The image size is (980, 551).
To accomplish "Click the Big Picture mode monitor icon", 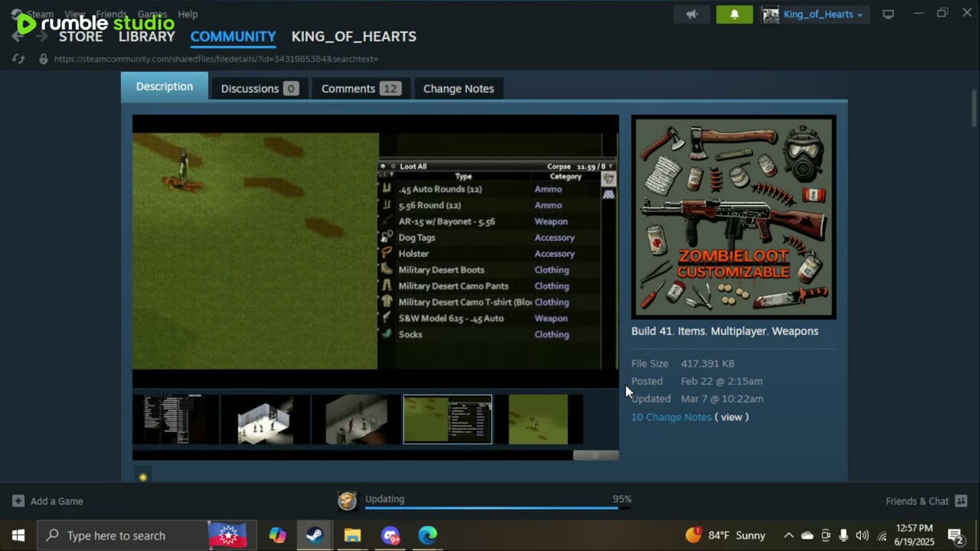I will point(888,15).
